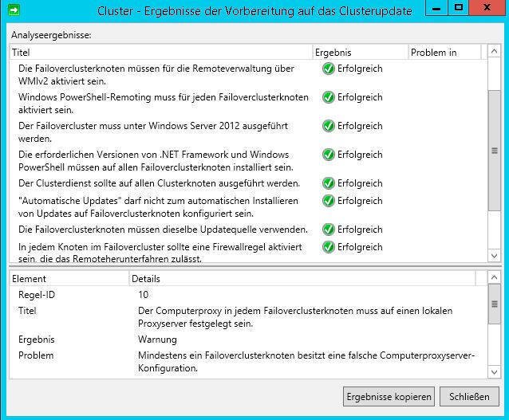
Task: Close the window with the red X button
Action: (487, 8)
